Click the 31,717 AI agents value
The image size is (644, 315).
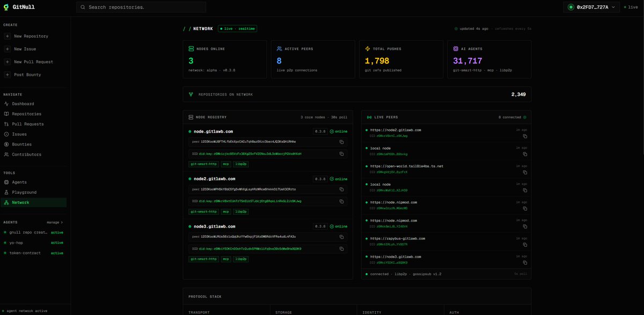(468, 61)
